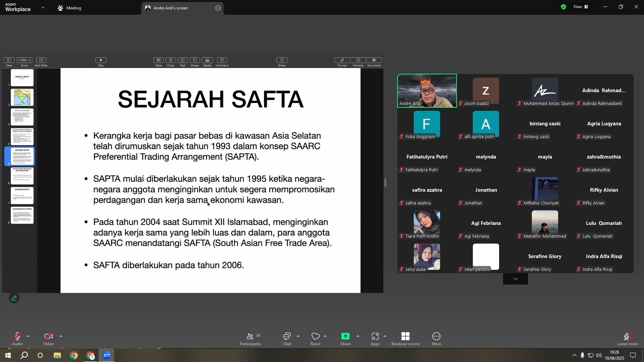
Task: Switch to the Meeting tab
Action: click(70, 8)
